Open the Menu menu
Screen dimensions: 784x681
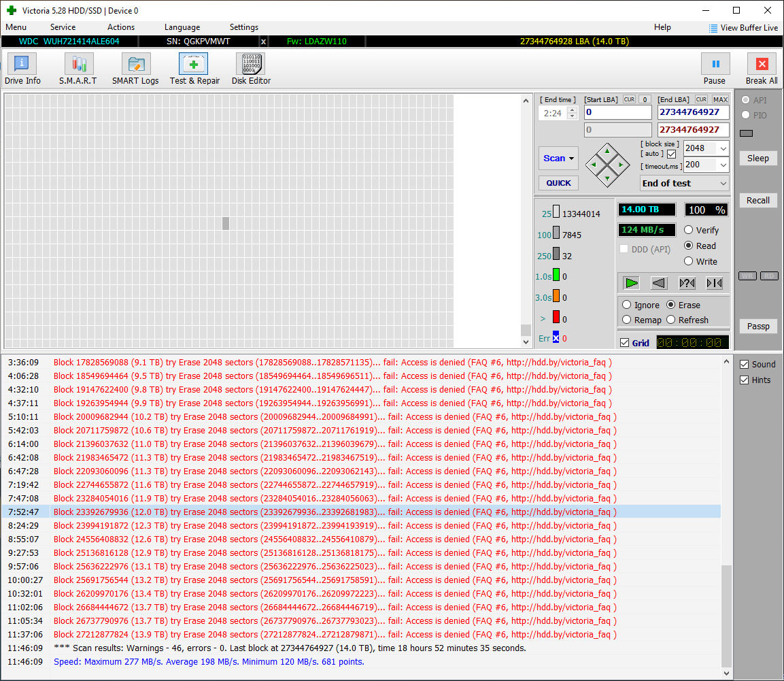click(x=16, y=27)
